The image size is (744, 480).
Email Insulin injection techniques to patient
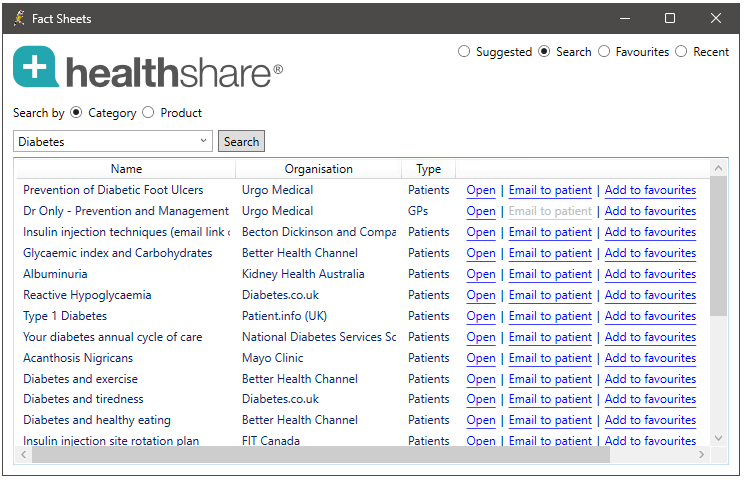click(550, 232)
